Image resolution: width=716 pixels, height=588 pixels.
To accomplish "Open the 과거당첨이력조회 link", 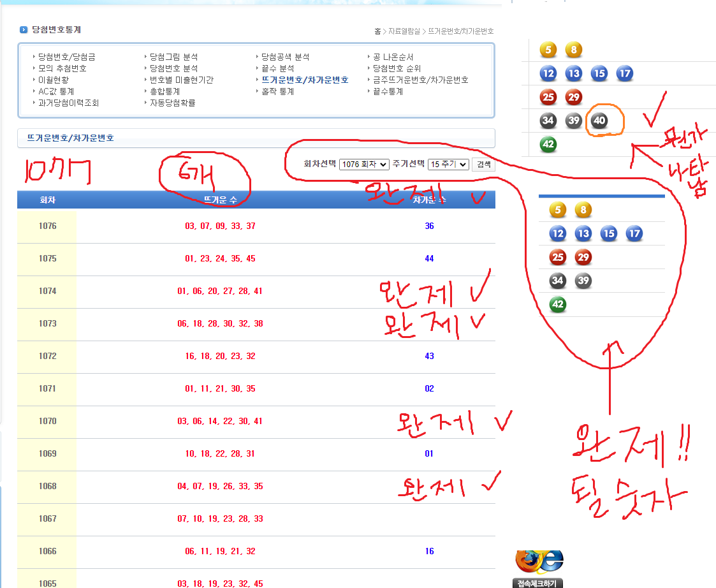I will [68, 103].
